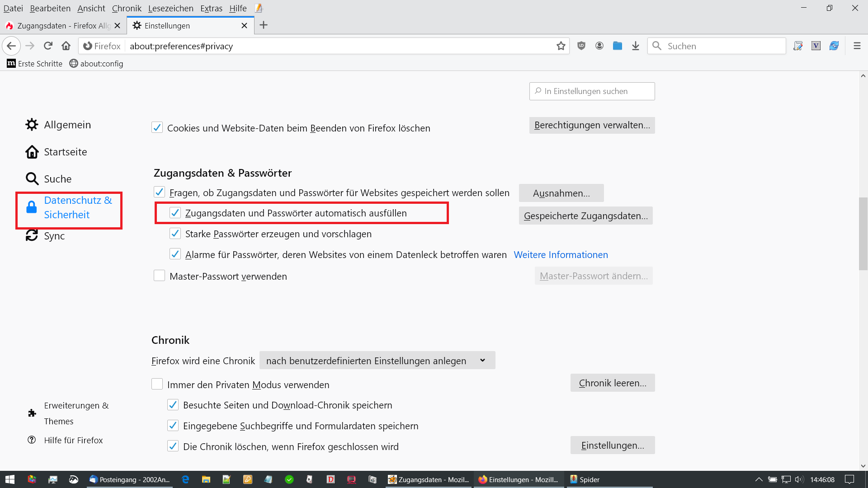Screen dimensions: 868x488
Task: Toggle Immer den Privaten Modus verwenden
Action: tap(157, 384)
